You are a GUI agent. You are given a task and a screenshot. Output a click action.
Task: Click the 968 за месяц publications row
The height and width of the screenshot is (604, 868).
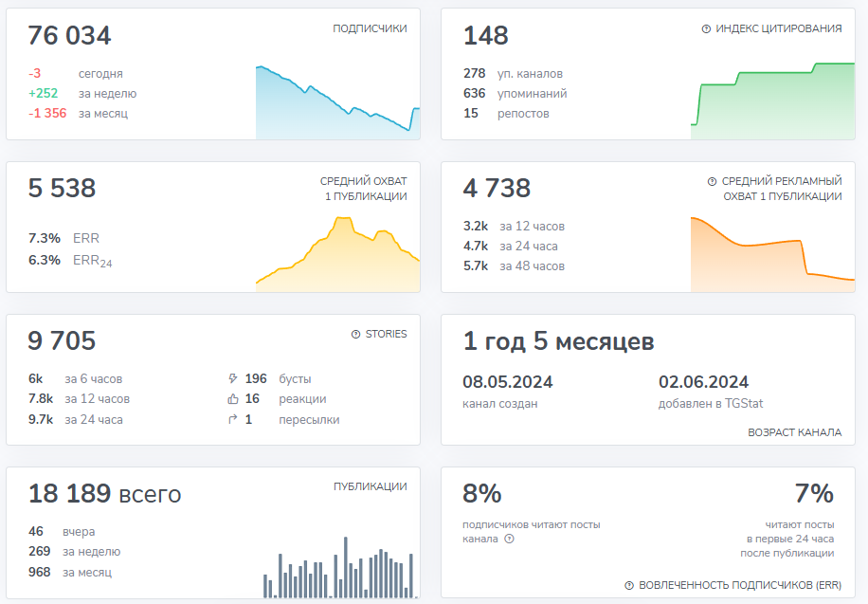click(70, 572)
